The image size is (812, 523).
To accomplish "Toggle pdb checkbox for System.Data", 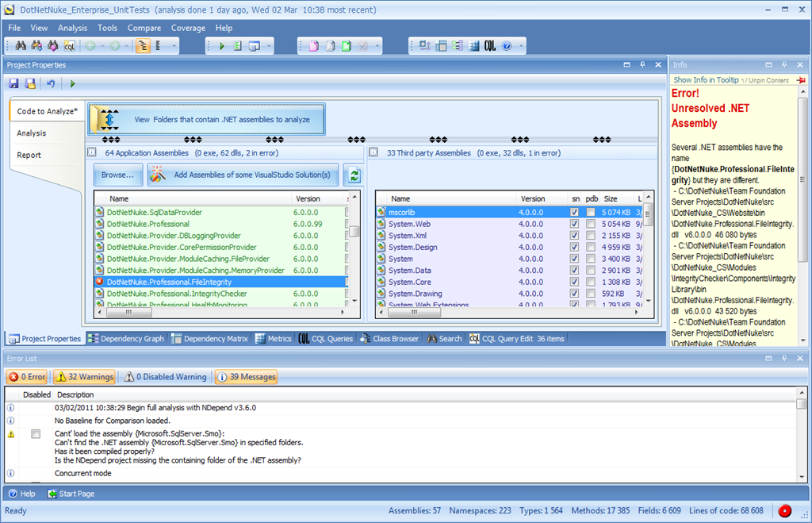I will 590,270.
